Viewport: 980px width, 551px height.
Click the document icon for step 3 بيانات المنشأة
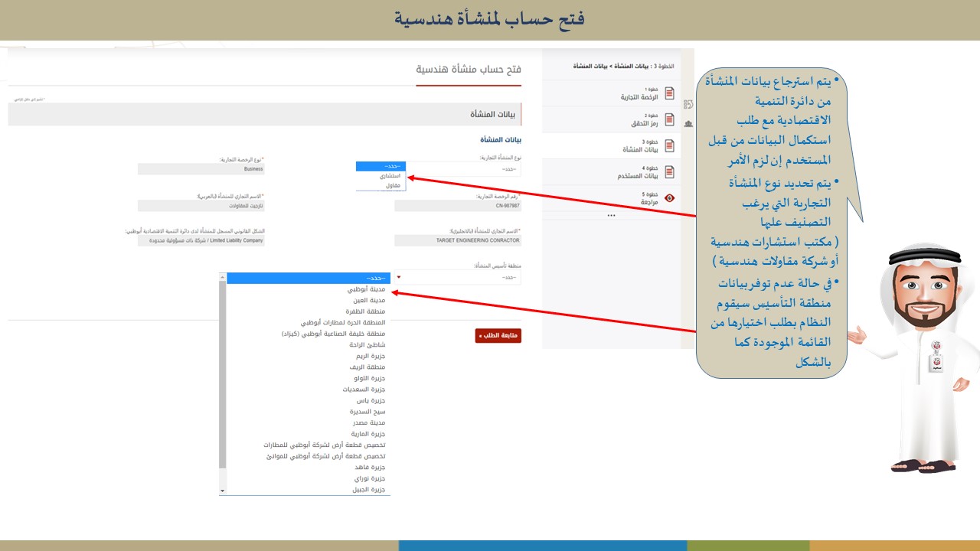[x=669, y=145]
